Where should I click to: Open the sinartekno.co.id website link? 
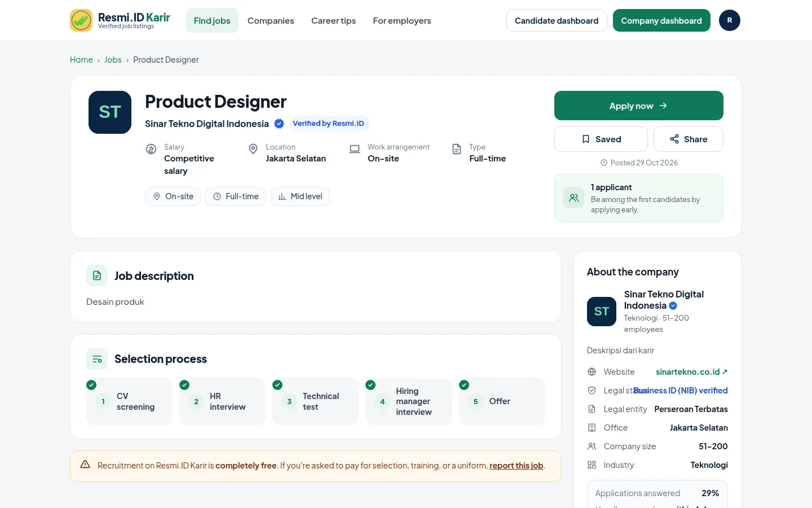(x=692, y=372)
